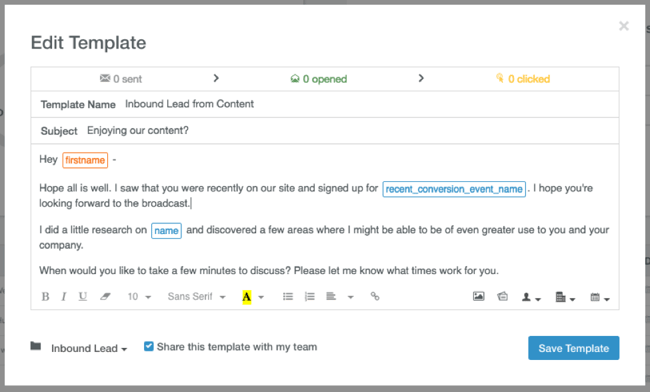Insert an image into the template

[x=478, y=296]
